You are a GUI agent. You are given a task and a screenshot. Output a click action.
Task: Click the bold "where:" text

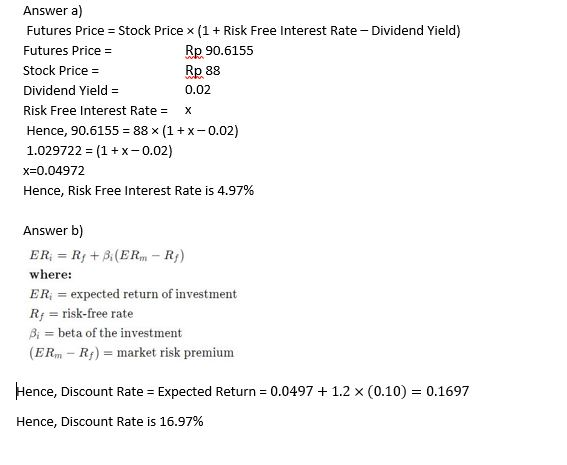pyautogui.click(x=51, y=275)
